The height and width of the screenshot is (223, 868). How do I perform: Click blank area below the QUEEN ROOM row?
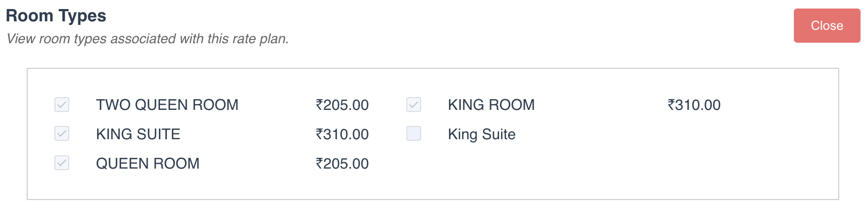tap(213, 186)
